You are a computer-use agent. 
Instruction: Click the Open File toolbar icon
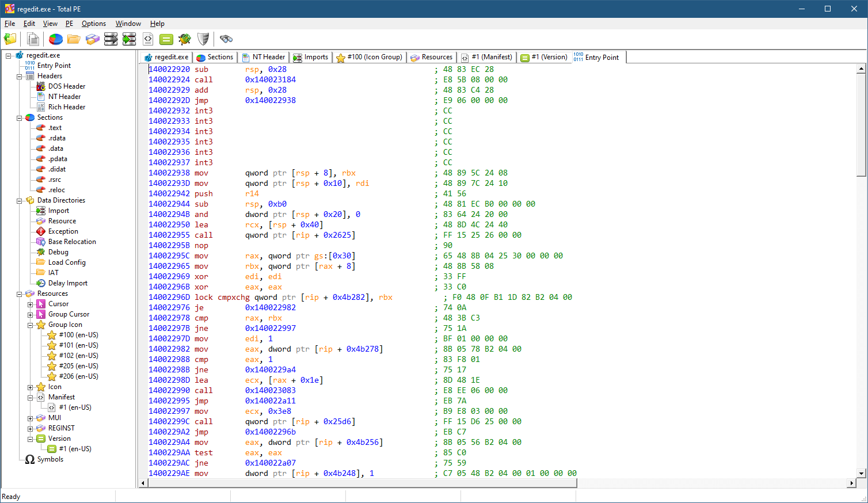pos(10,39)
